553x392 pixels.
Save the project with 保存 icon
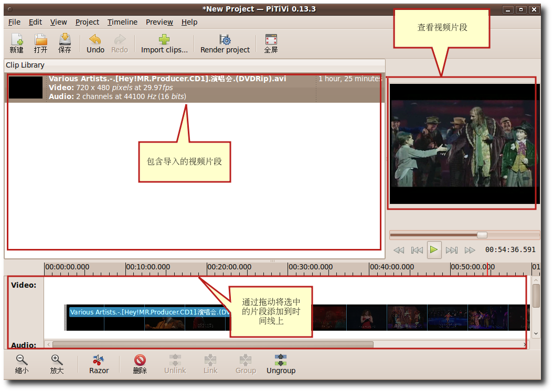(x=65, y=43)
